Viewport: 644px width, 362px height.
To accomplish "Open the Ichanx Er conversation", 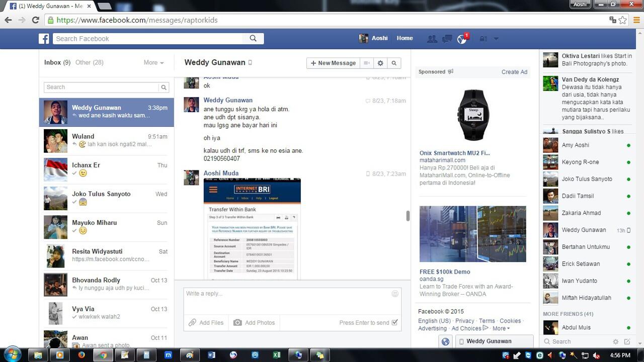I will click(x=107, y=169).
